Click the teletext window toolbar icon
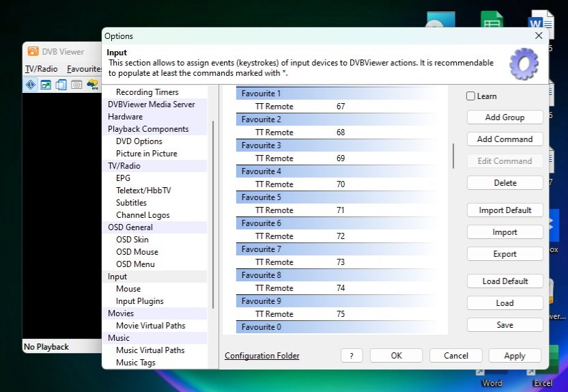Image resolution: width=568 pixels, height=392 pixels. tap(76, 85)
